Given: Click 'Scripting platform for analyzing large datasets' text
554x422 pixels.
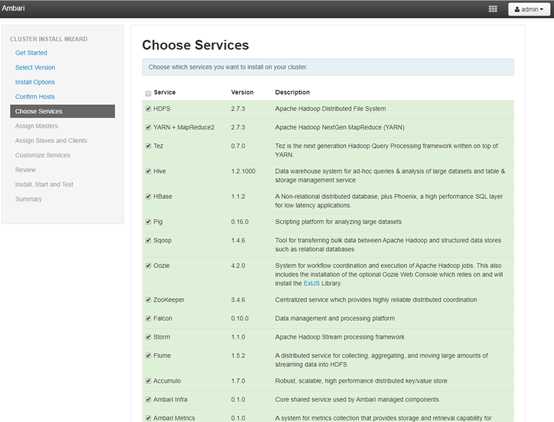Looking at the screenshot, I should (x=338, y=222).
